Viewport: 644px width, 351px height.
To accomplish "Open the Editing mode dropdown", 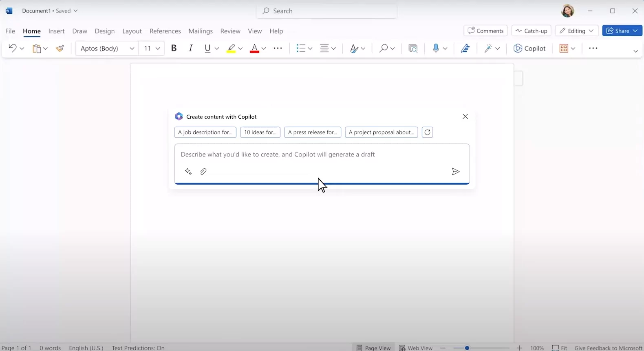I will [577, 31].
